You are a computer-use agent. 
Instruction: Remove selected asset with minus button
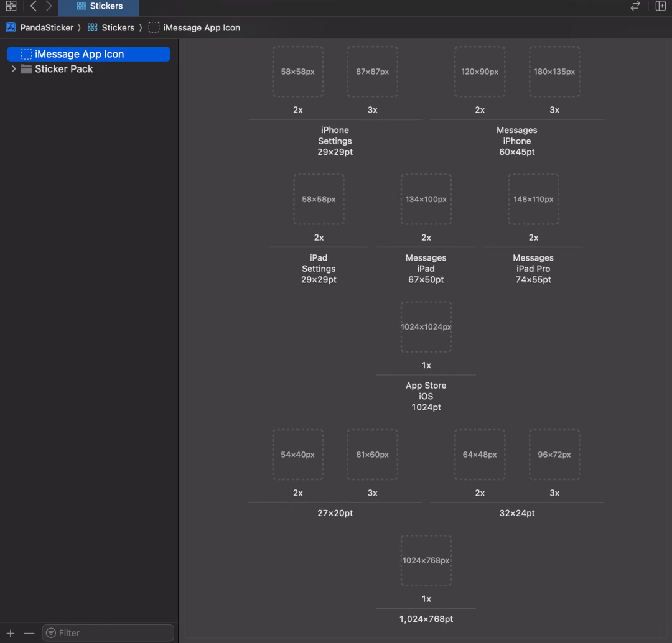(29, 633)
